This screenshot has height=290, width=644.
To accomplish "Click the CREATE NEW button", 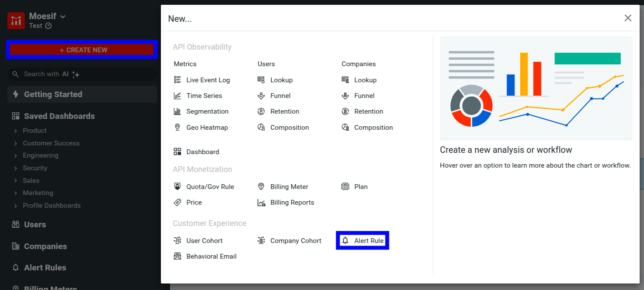I will (82, 50).
